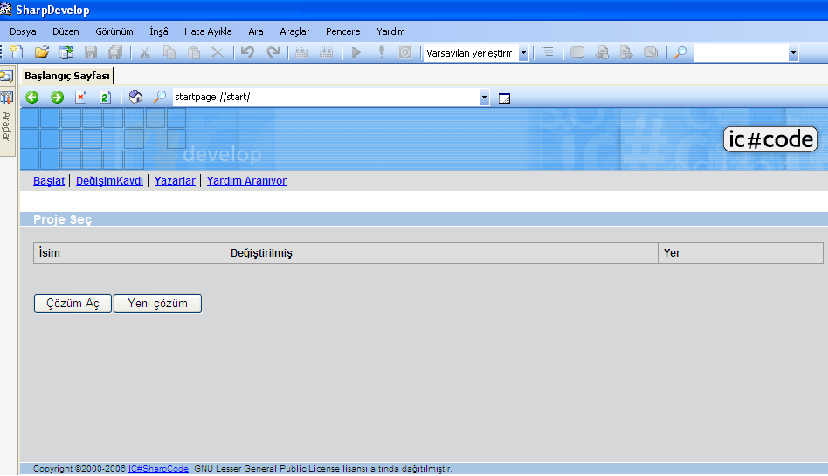
Task: Click the Paste clipboard icon
Action: [x=194, y=52]
